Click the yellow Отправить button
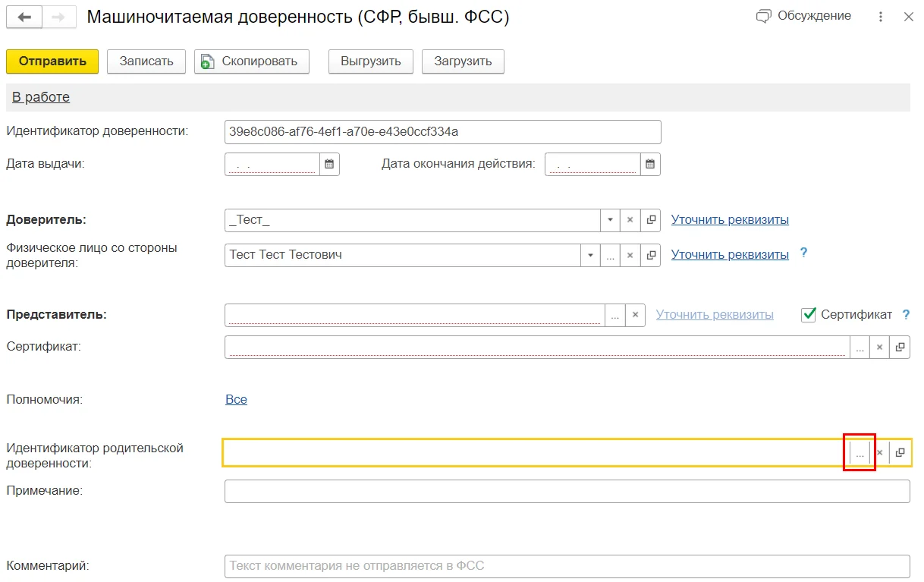This screenshot has width=924, height=582. click(x=52, y=61)
